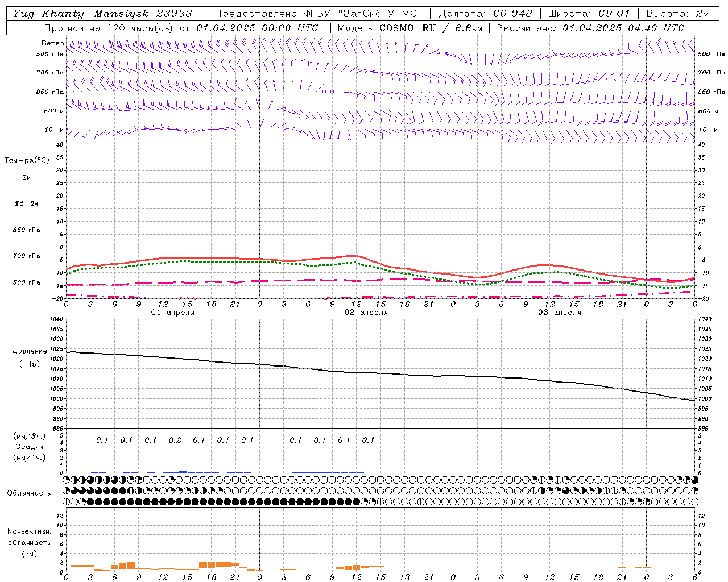728x582 pixels.
Task: Click the Долгота: 60.948 header value
Action: [x=486, y=14]
